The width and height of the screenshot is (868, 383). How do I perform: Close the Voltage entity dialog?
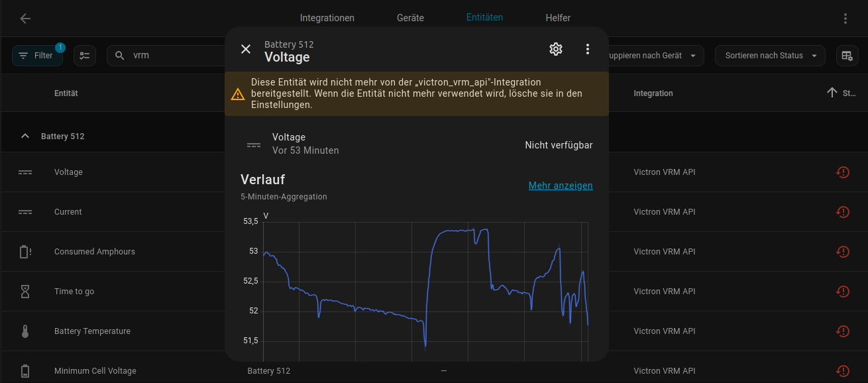pos(246,49)
